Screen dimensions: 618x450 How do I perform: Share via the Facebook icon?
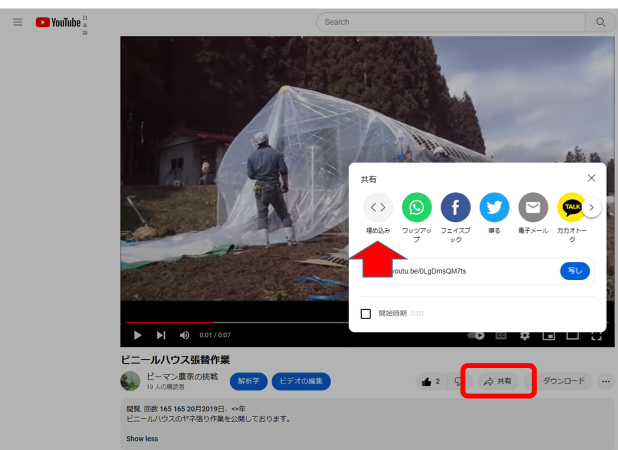coord(456,208)
